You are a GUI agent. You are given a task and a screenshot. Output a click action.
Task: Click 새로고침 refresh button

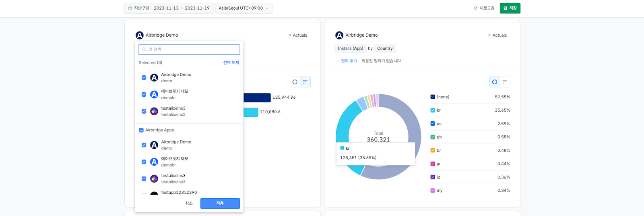click(x=484, y=8)
